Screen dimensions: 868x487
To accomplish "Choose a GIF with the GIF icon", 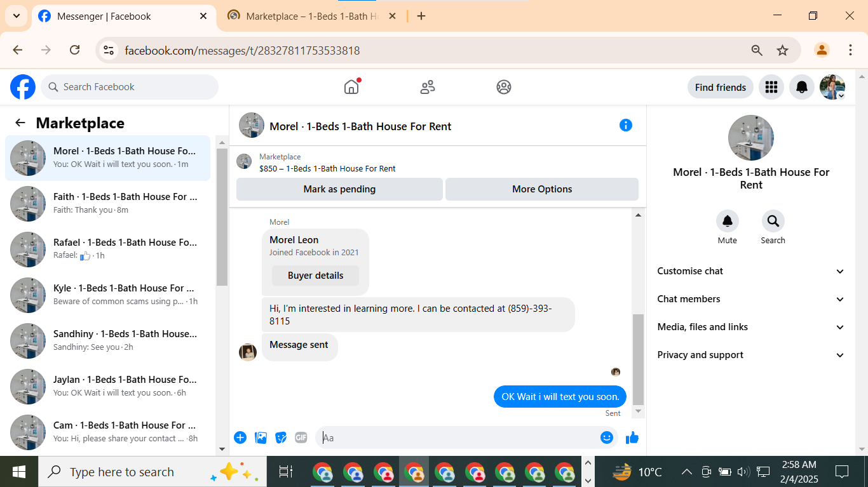I will [301, 437].
